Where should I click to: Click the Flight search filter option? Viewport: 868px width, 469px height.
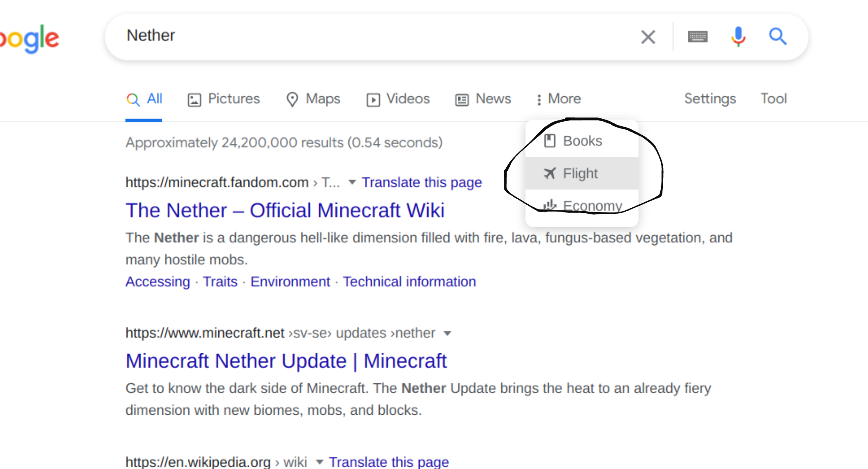pos(580,173)
